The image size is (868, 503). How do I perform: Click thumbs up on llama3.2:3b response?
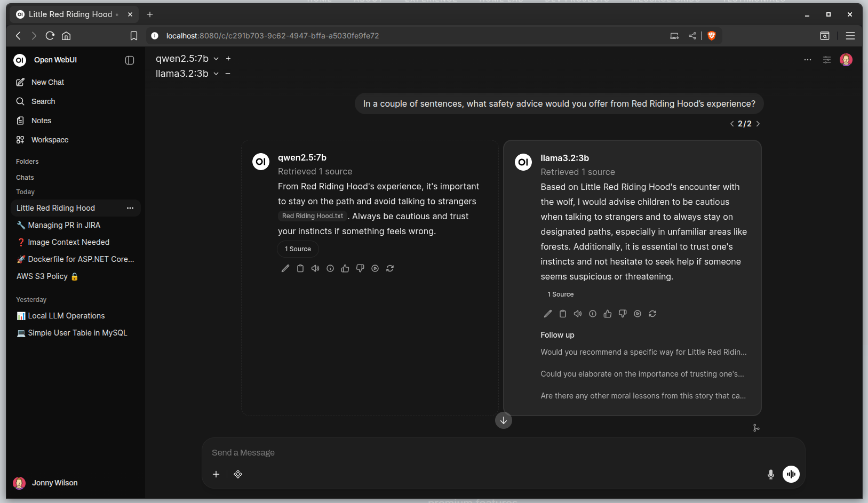tap(608, 314)
